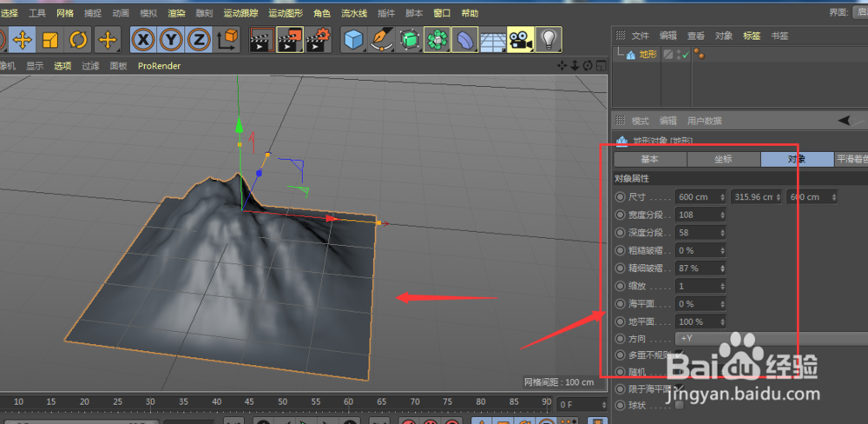The height and width of the screenshot is (424, 868).
Task: Click the 粗糙皱褶 stepper arrows
Action: (x=722, y=250)
